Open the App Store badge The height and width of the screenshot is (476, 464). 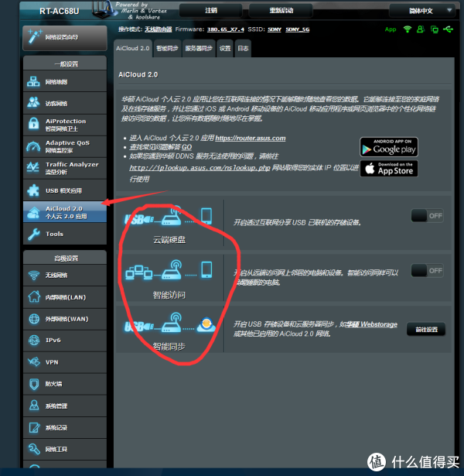click(x=389, y=169)
